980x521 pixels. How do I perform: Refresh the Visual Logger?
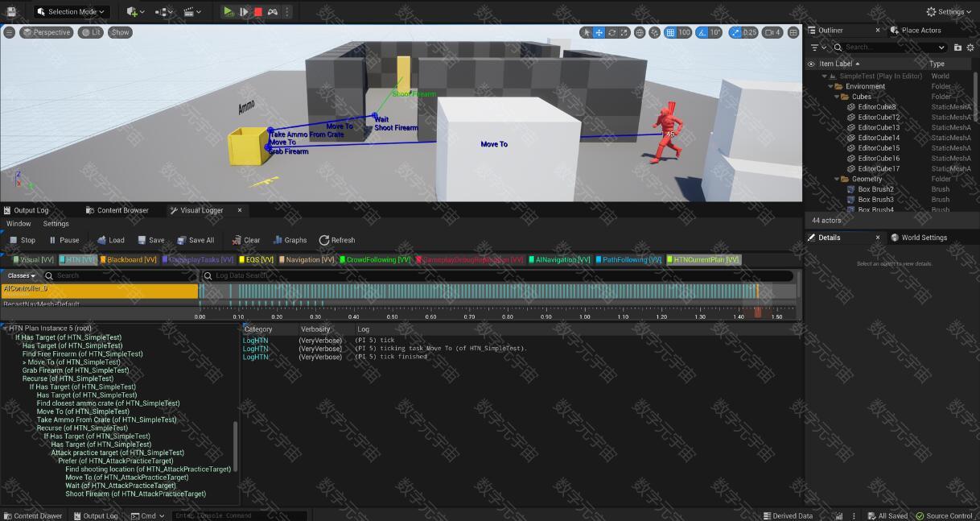(336, 240)
